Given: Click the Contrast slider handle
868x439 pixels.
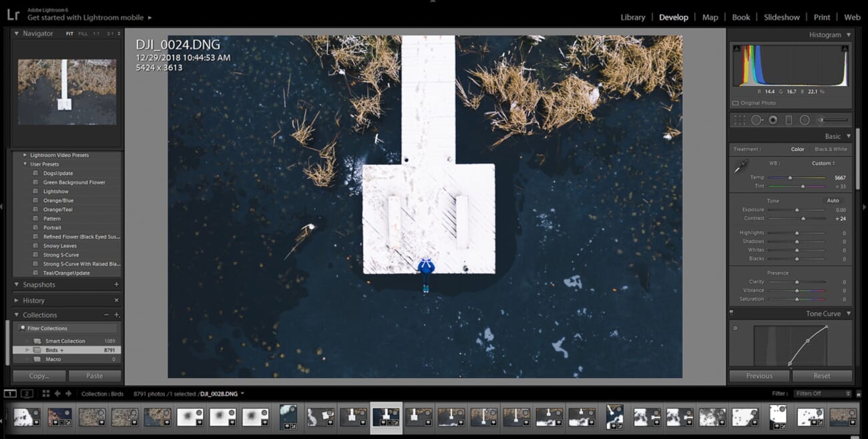Looking at the screenshot, I should (803, 218).
